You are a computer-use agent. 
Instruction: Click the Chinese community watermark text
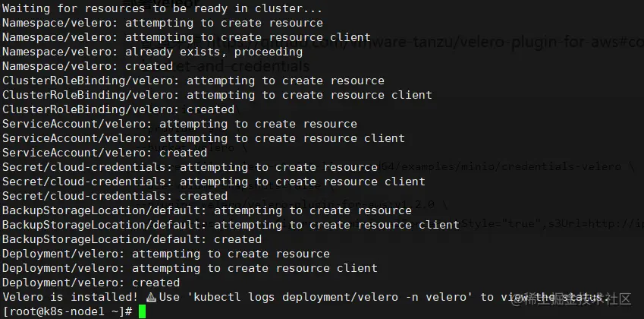579,299
